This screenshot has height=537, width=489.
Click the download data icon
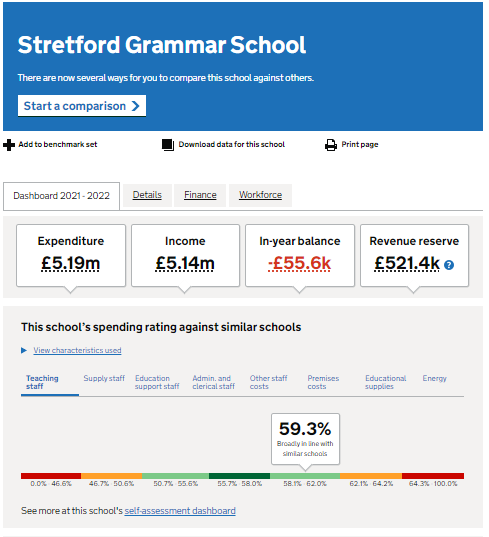coord(168,145)
